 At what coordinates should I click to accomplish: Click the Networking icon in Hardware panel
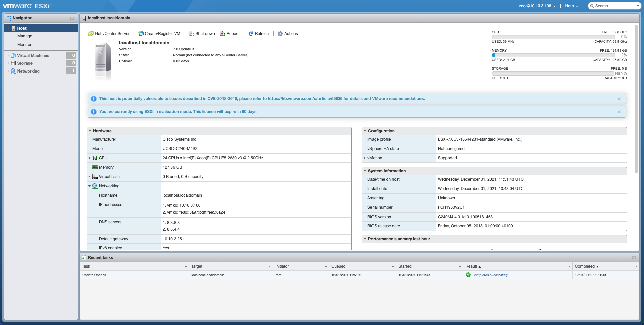[x=95, y=186]
